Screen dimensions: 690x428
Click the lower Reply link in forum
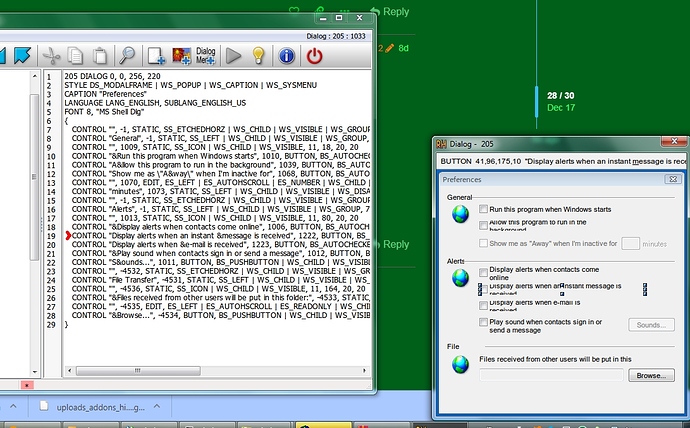(x=391, y=244)
